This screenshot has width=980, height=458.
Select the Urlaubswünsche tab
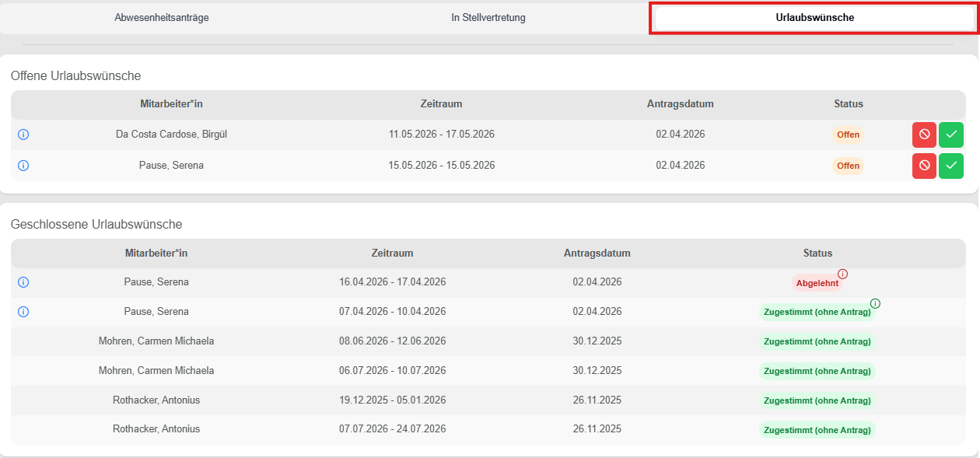tap(814, 18)
